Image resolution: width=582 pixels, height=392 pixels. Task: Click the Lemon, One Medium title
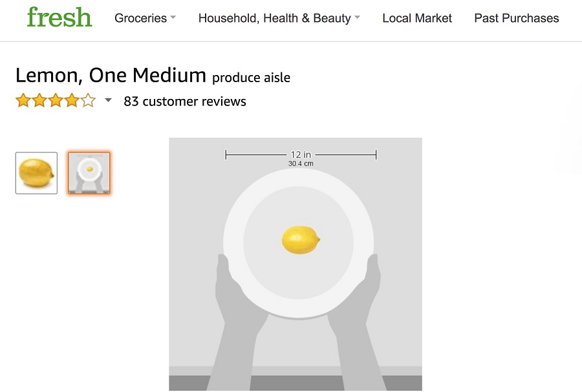click(111, 75)
